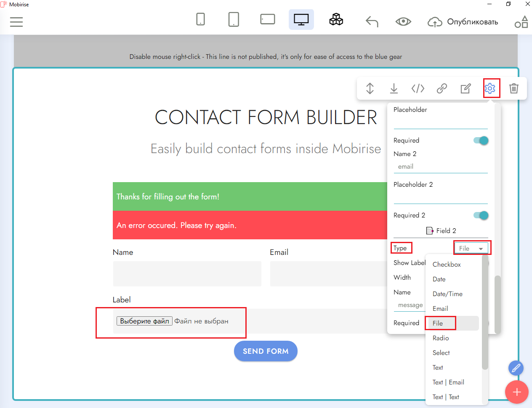Switch to tablet landscape preview
This screenshot has width=532, height=408.
(268, 19)
